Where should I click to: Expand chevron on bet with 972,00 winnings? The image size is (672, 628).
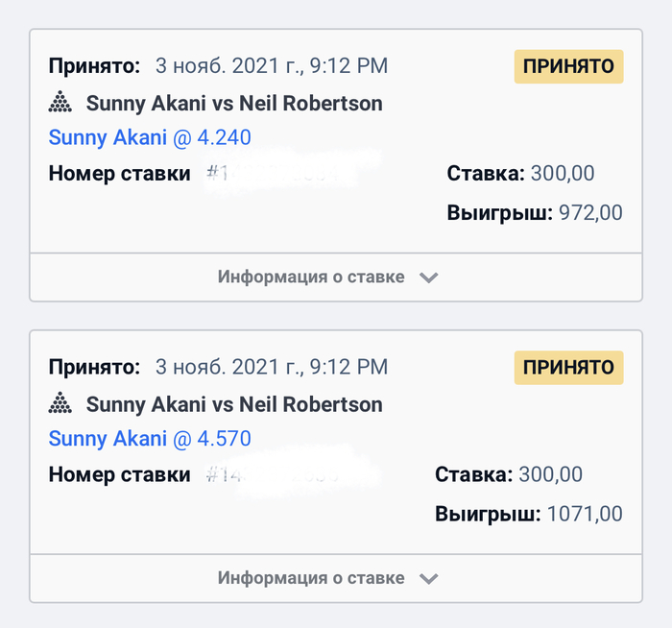click(429, 278)
